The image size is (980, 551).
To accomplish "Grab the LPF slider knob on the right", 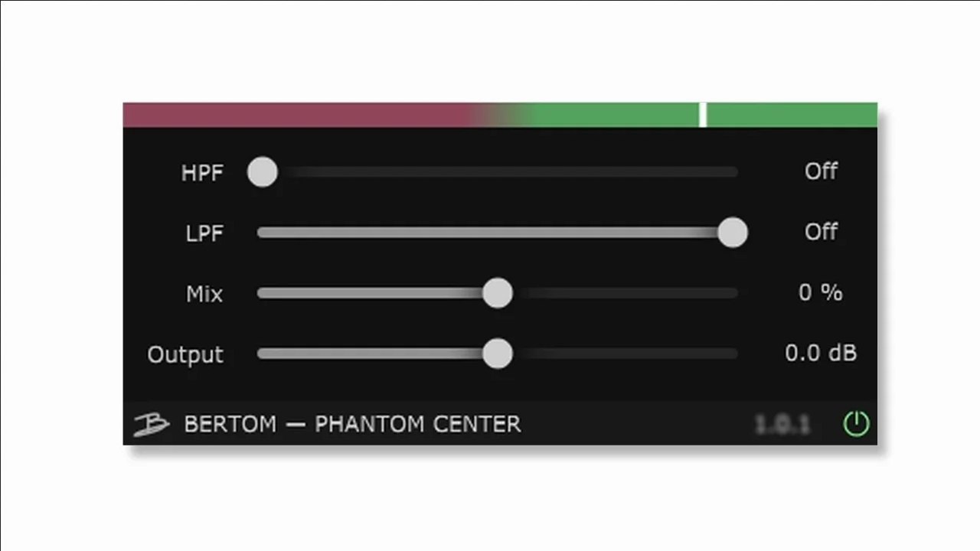I will coord(733,233).
